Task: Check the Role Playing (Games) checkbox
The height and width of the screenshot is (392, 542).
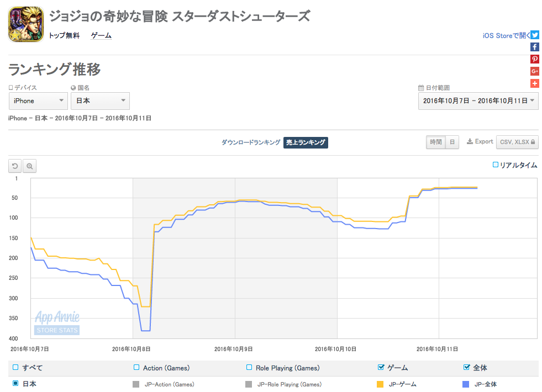Action: pos(249,367)
